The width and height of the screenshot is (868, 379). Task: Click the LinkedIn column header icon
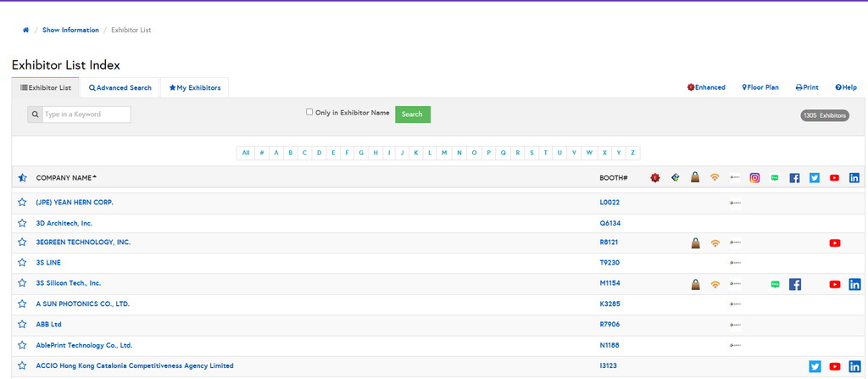pos(854,178)
